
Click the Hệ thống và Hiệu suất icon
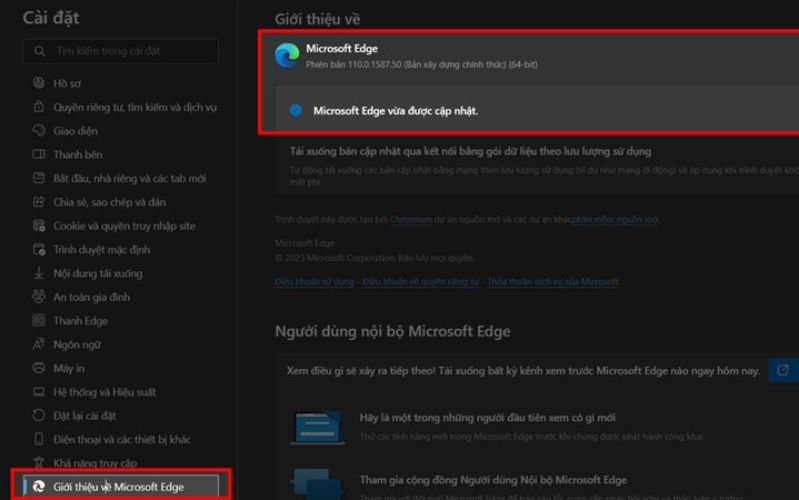click(x=39, y=392)
